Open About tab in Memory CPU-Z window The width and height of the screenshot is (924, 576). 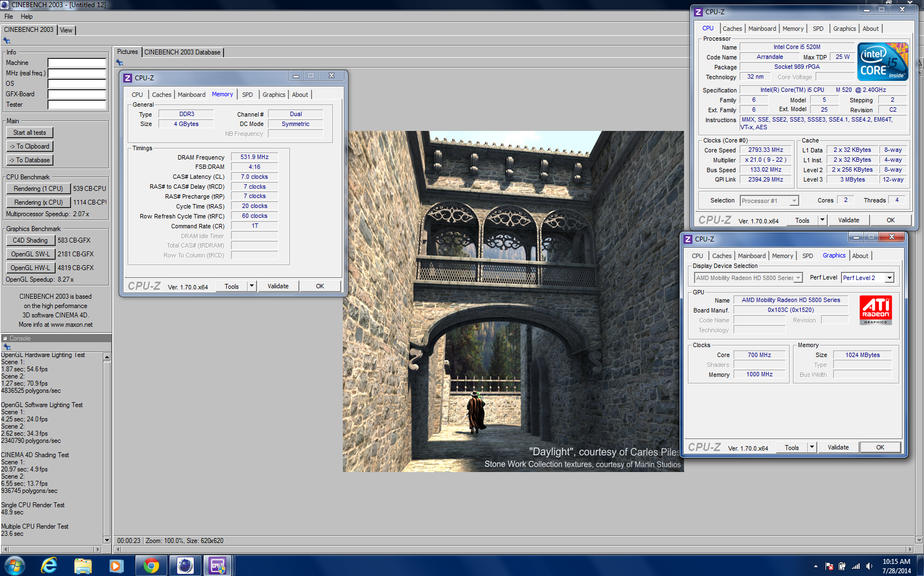tap(300, 95)
